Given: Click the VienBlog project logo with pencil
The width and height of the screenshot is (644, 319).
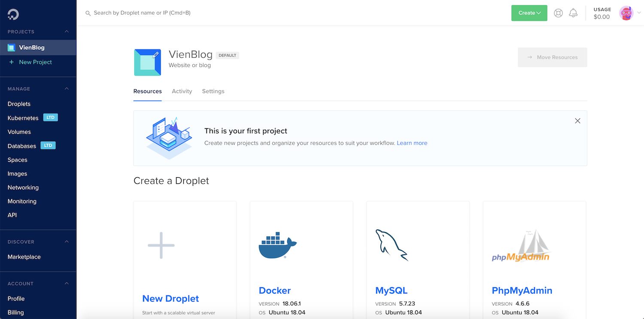Looking at the screenshot, I should click(x=148, y=62).
